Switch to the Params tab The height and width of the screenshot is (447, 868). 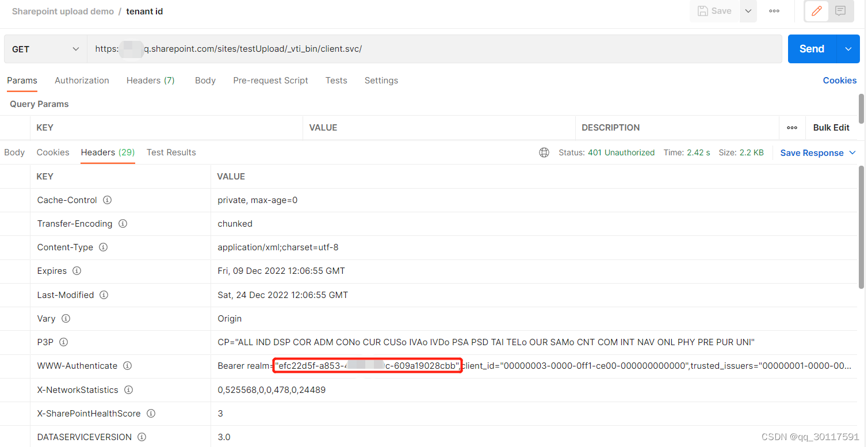pyautogui.click(x=22, y=81)
